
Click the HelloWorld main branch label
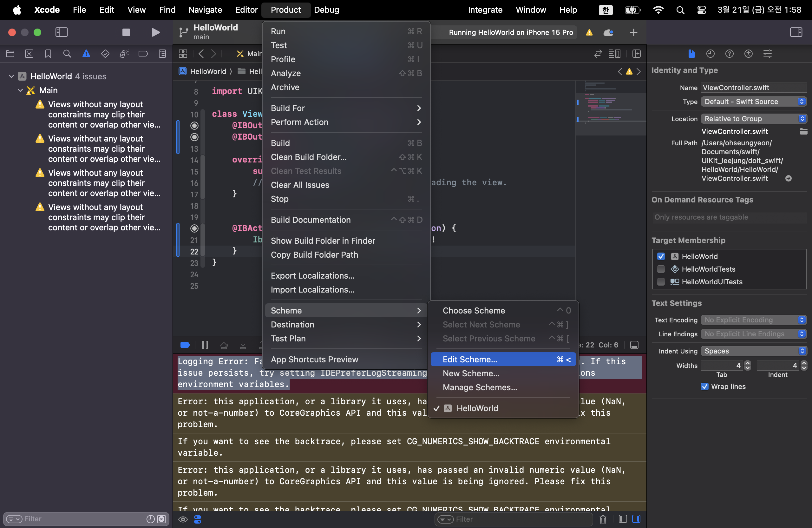[x=216, y=32]
